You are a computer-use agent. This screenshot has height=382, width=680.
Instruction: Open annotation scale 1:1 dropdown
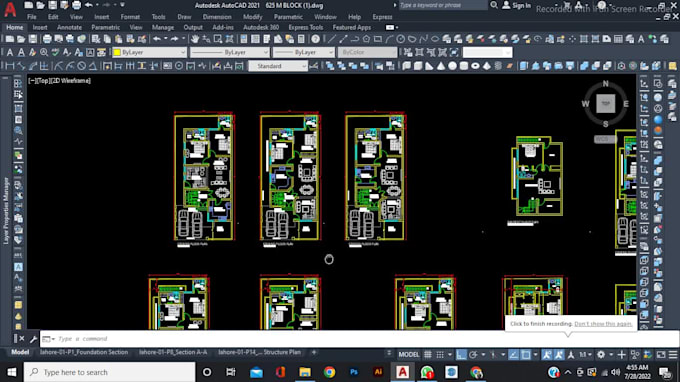(585, 355)
